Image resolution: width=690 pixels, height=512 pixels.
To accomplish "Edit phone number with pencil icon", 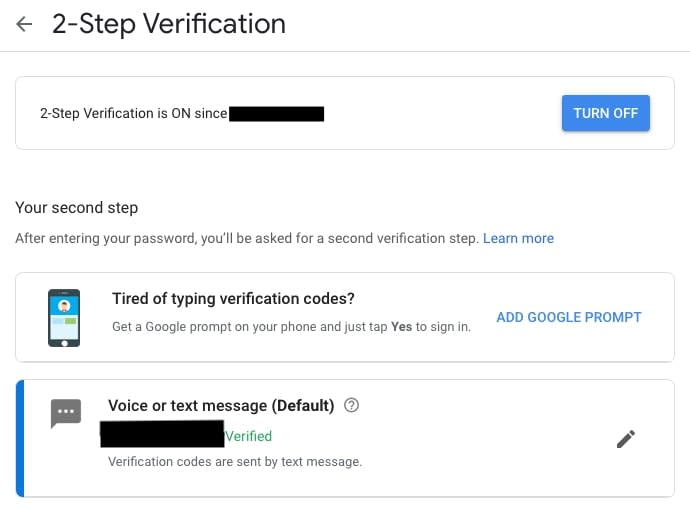I will pyautogui.click(x=626, y=438).
